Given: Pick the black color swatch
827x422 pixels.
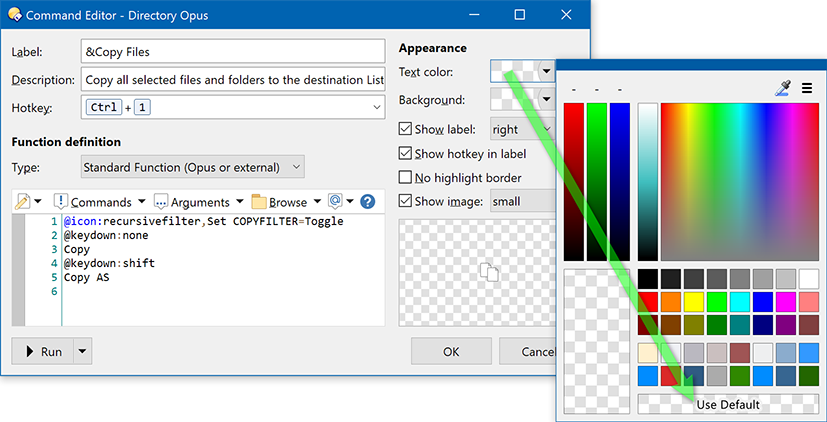Looking at the screenshot, I should pyautogui.click(x=648, y=279).
